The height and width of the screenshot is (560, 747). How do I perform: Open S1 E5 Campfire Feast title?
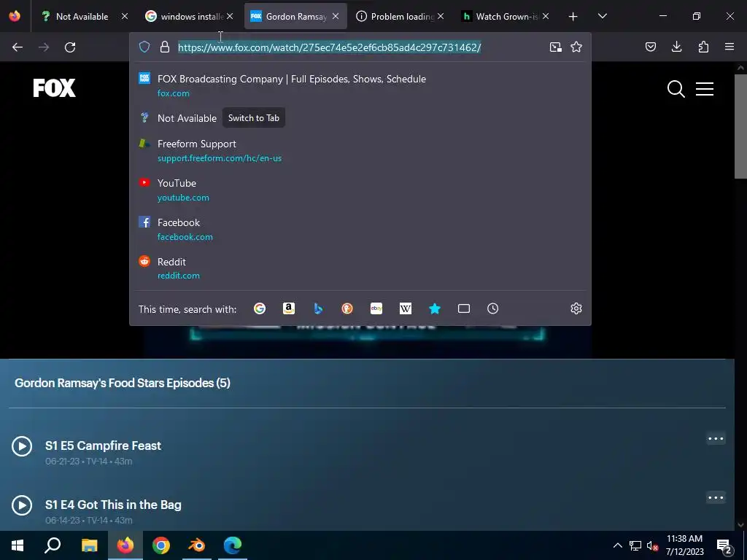tap(103, 446)
